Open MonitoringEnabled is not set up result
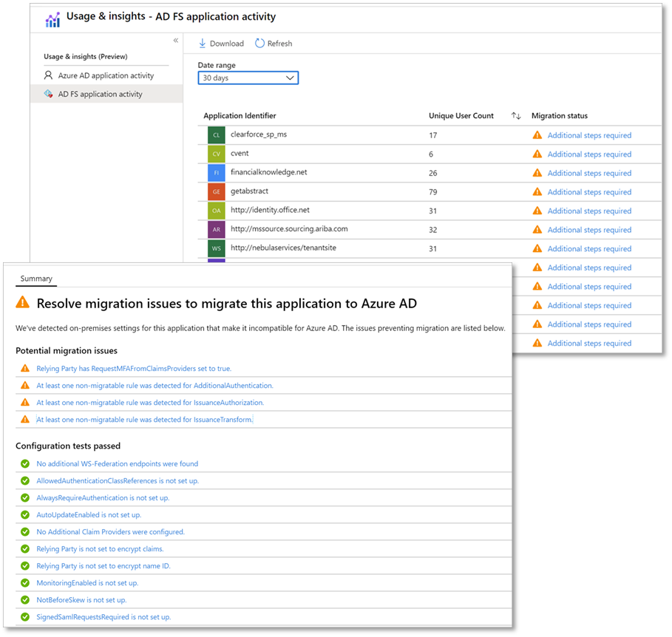The height and width of the screenshot is (637, 672). 87,583
